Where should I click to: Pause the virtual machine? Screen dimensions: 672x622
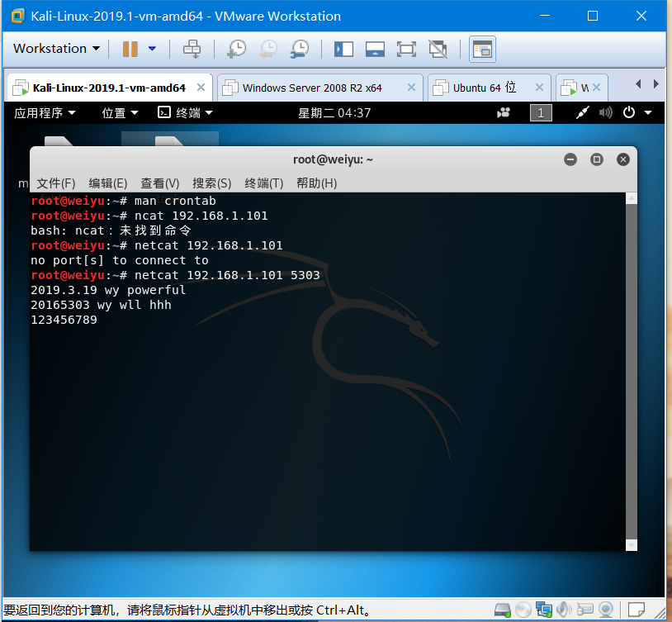pyautogui.click(x=130, y=49)
